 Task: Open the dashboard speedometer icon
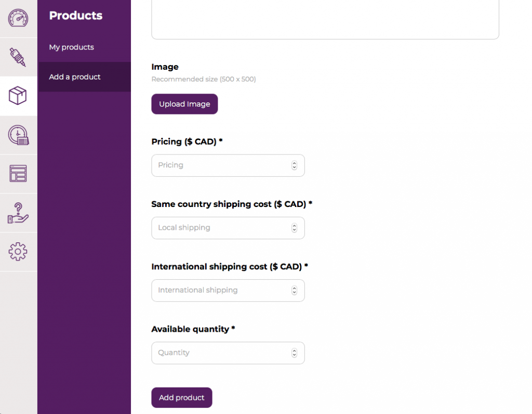pos(18,18)
